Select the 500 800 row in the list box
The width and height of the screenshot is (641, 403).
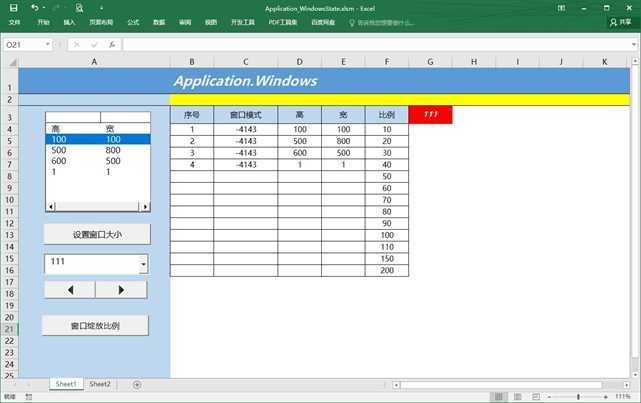pos(96,151)
